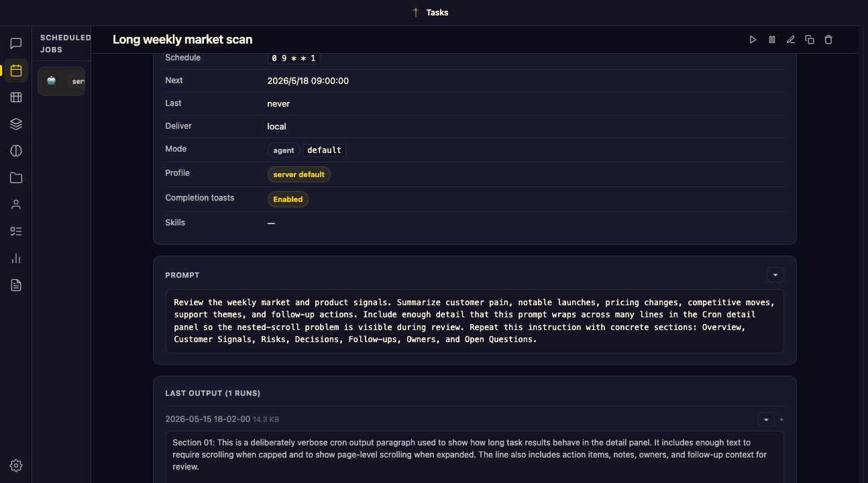Collapse the PROMPT section dropdown arrow
Image resolution: width=868 pixels, height=483 pixels.
(775, 275)
